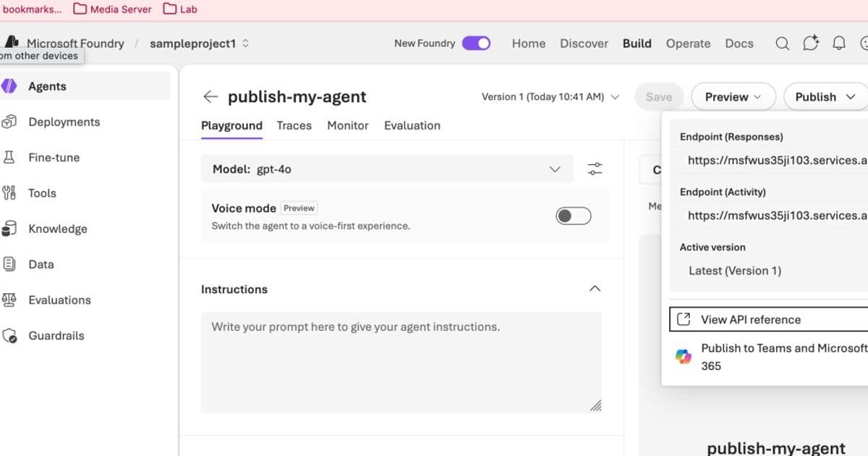Click the Copilot icon beside Publish to Teams
The height and width of the screenshot is (456, 868).
(x=684, y=356)
